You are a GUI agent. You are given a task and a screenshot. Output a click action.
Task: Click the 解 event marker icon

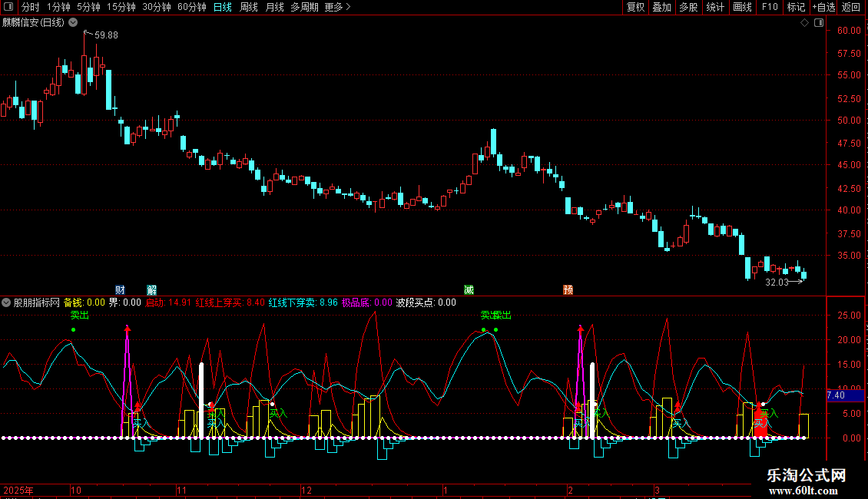[152, 289]
